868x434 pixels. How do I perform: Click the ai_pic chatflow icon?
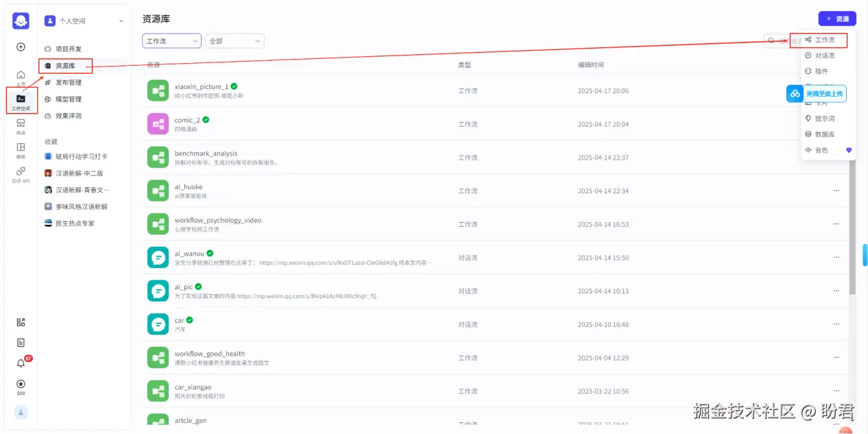point(158,291)
